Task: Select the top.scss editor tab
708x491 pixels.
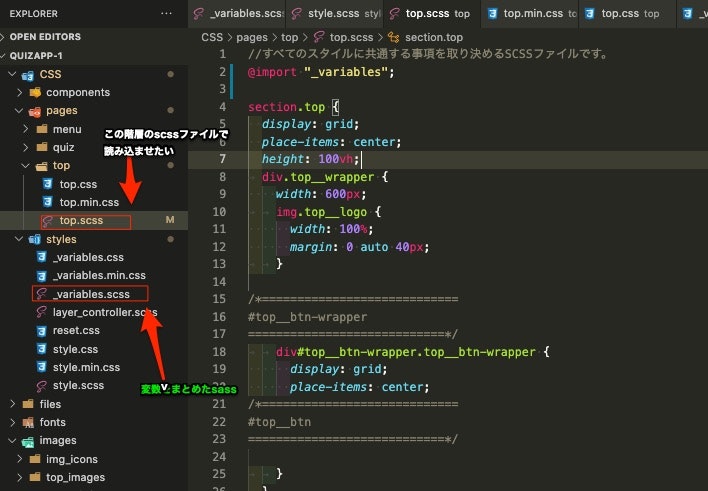Action: point(432,14)
